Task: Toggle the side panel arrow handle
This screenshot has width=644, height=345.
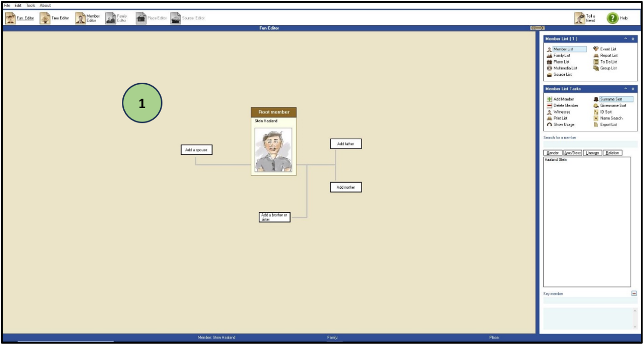Action: click(537, 28)
